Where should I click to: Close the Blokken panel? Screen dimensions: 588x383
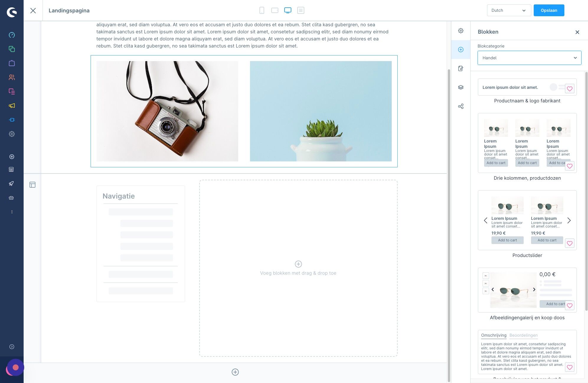tap(577, 32)
